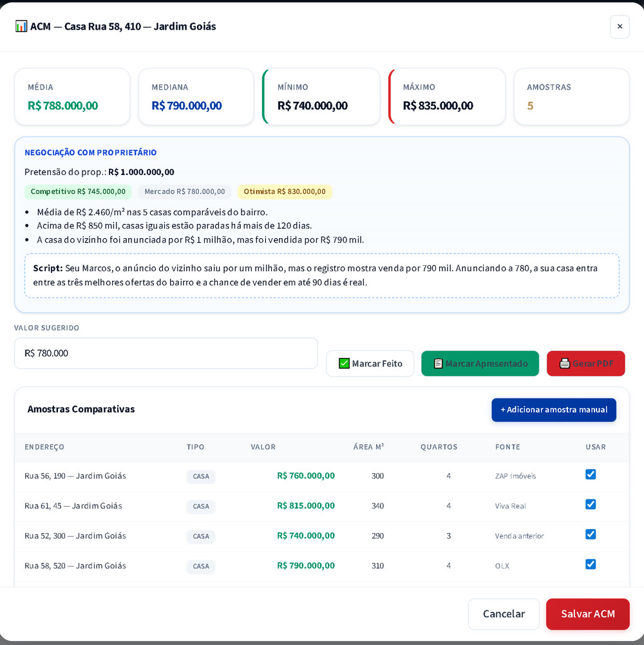Image resolution: width=644 pixels, height=645 pixels.
Task: Click the CASA tag in the Rua 61 row
Action: coord(201,507)
